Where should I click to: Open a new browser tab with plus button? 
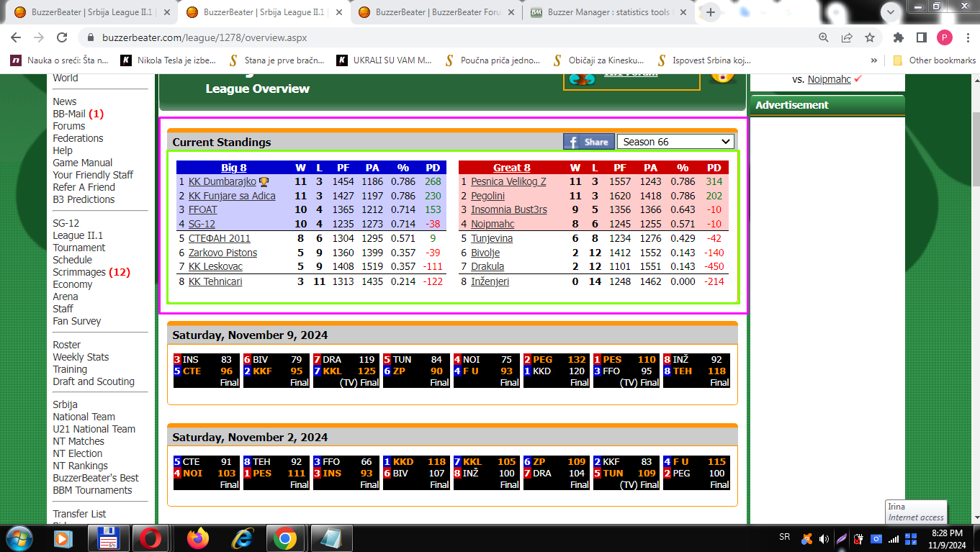point(711,12)
